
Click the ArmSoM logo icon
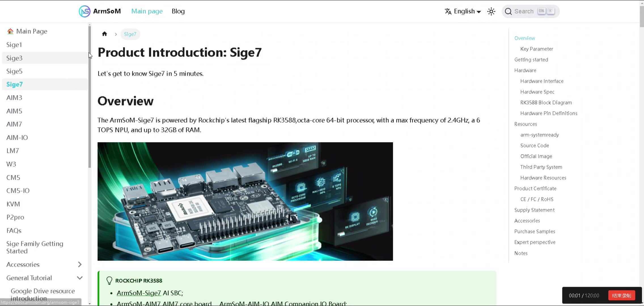tap(84, 11)
